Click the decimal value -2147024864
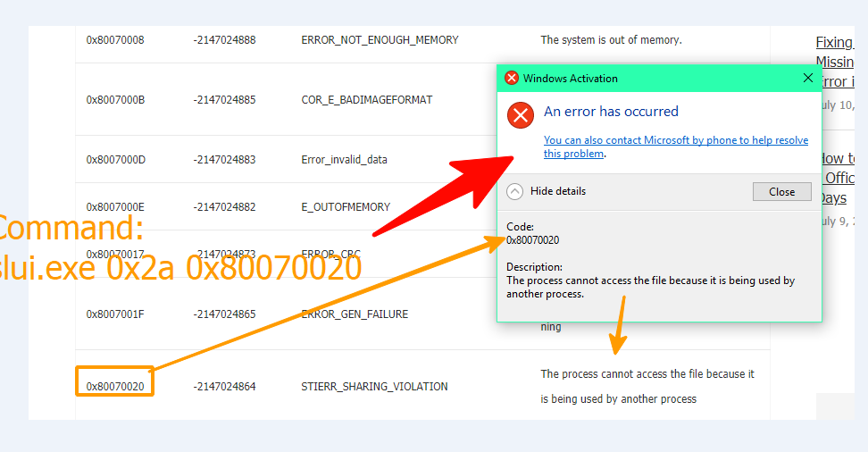Viewport: 868px width, 452px height. pyautogui.click(x=224, y=387)
